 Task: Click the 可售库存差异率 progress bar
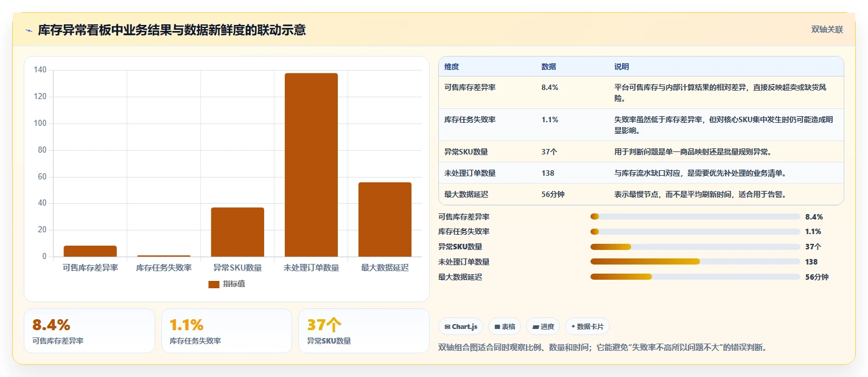pos(695,216)
